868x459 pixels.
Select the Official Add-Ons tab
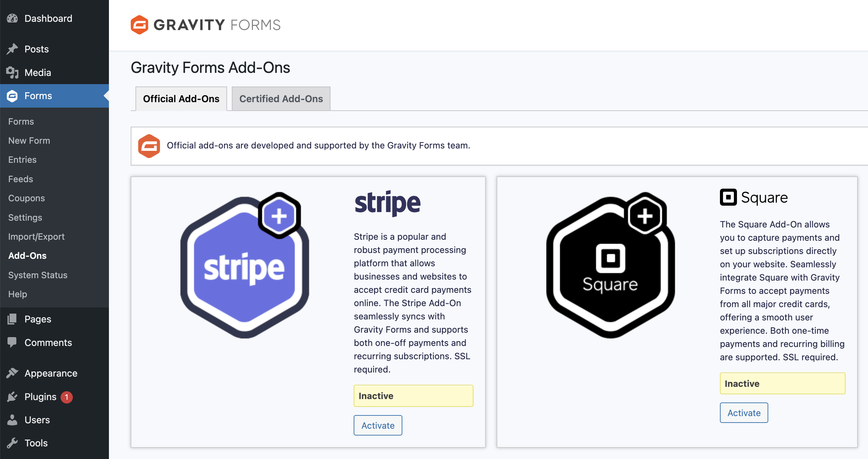tap(181, 99)
